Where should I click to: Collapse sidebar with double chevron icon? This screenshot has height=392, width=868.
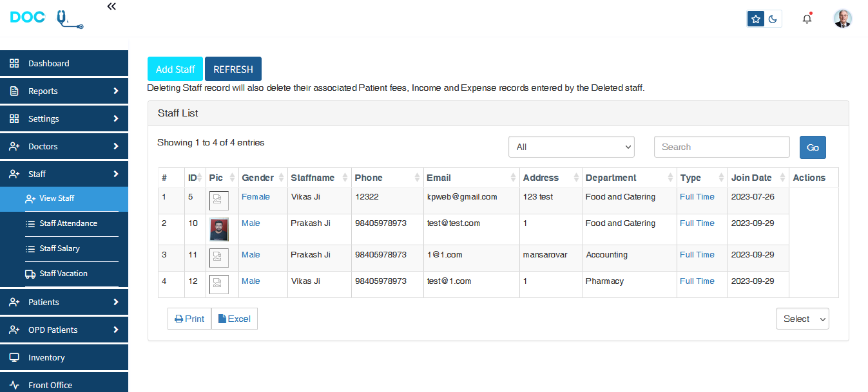tap(111, 6)
